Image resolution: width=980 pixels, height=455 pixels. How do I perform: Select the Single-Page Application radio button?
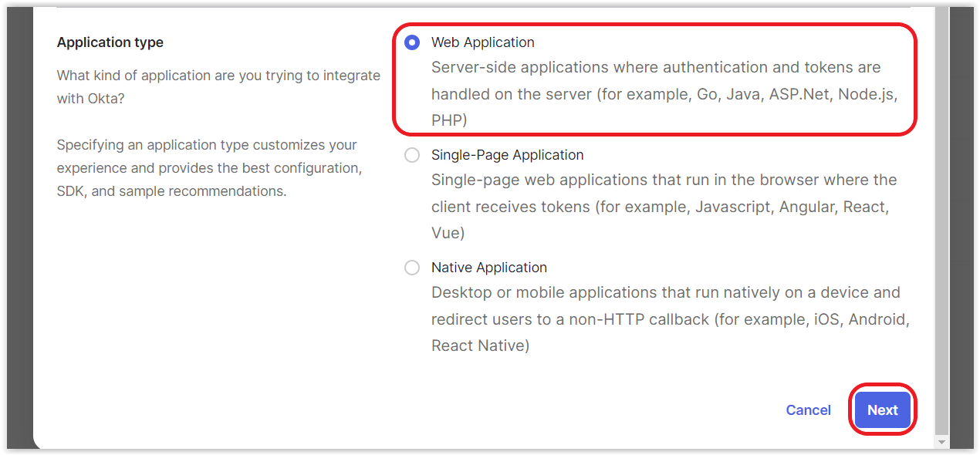pyautogui.click(x=412, y=155)
